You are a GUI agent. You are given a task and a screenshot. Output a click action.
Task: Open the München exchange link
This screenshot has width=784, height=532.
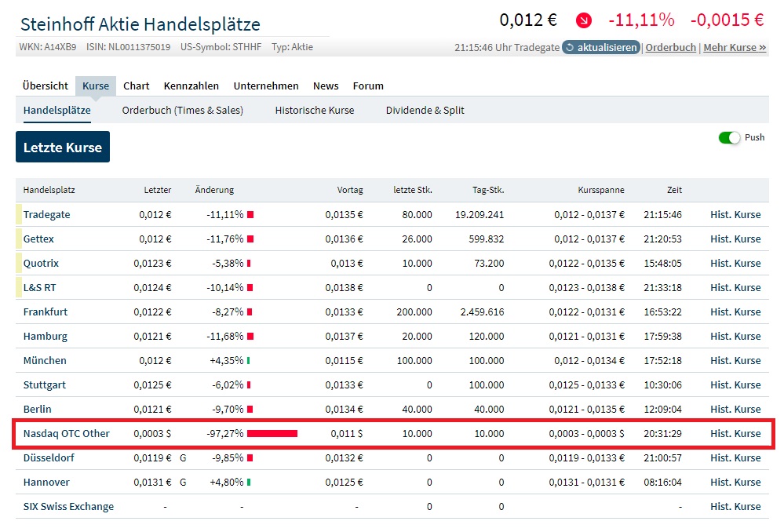[x=45, y=360]
